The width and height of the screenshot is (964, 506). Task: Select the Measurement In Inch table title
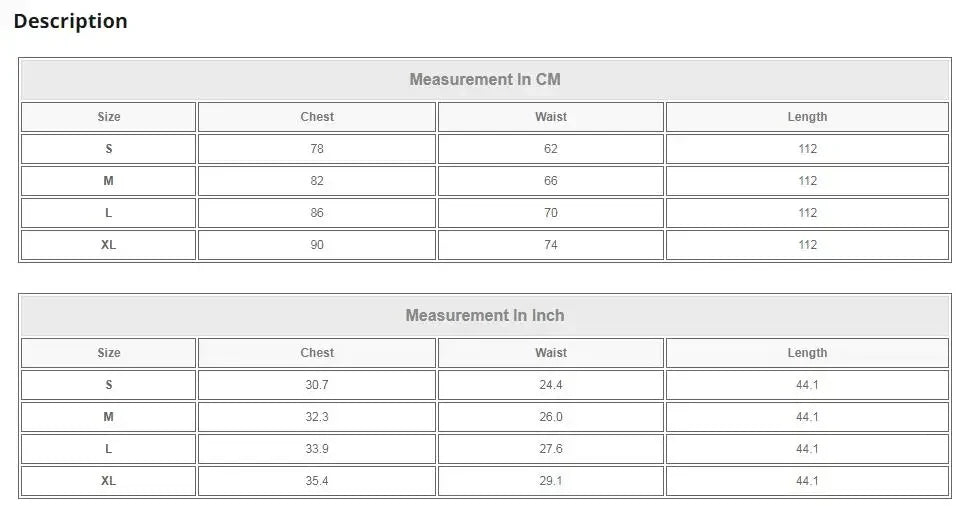coord(485,315)
